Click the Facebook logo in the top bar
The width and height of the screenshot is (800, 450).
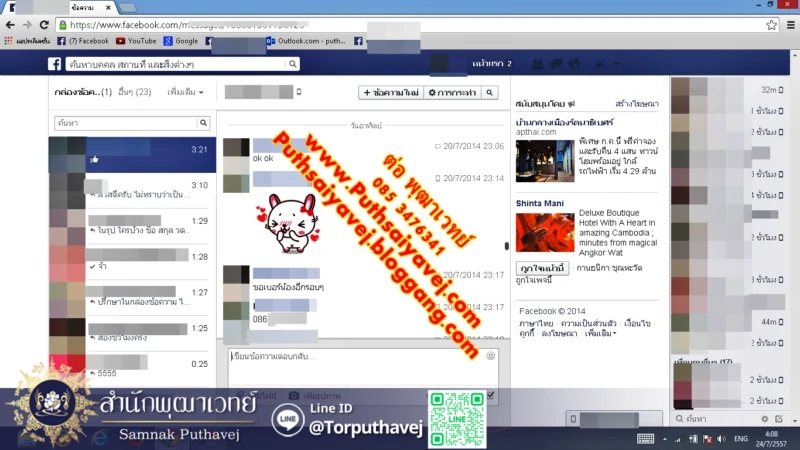56,64
